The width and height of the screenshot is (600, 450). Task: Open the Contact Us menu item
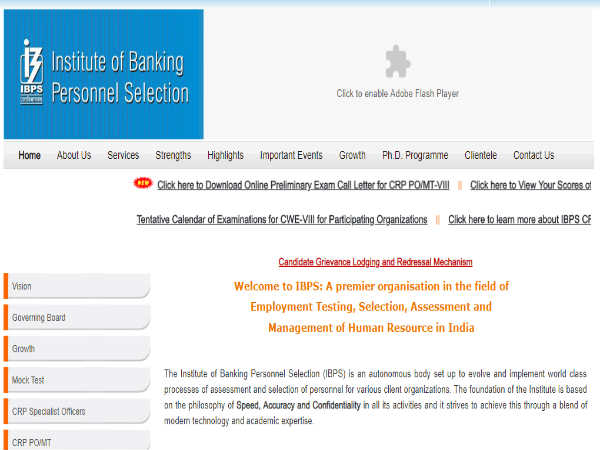534,155
